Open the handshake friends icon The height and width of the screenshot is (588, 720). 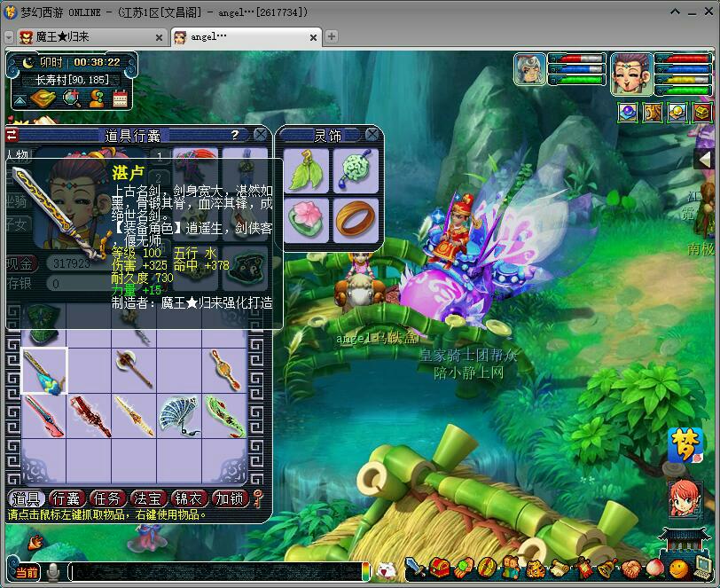tap(631, 569)
